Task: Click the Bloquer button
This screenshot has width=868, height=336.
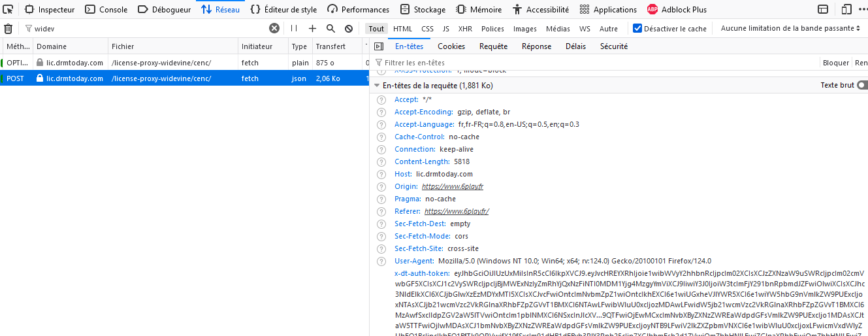Action: (835, 63)
